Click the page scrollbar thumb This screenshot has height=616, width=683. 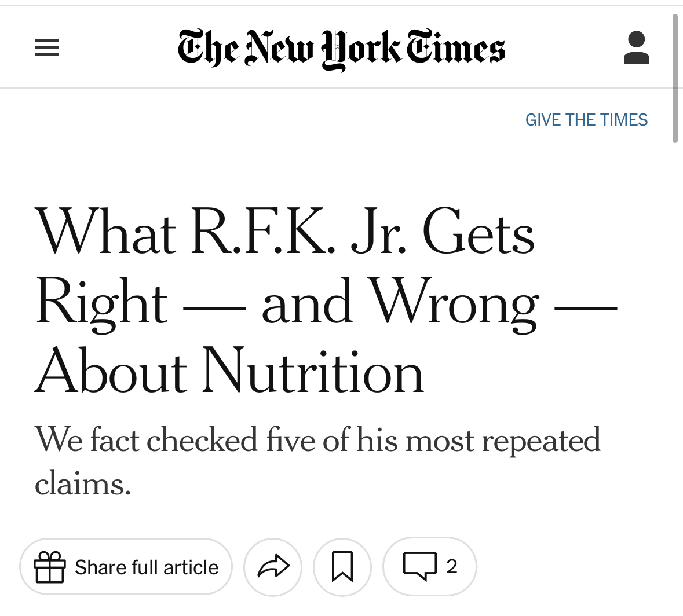[x=675, y=78]
